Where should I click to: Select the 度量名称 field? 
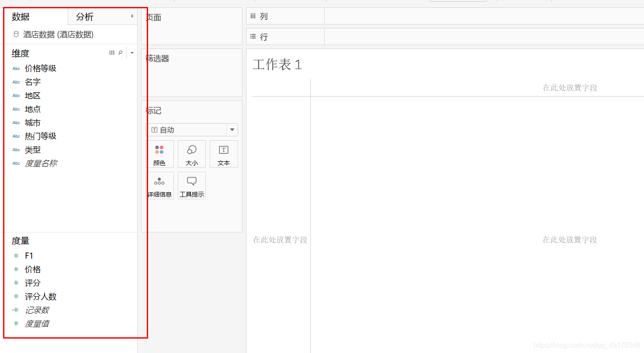41,163
